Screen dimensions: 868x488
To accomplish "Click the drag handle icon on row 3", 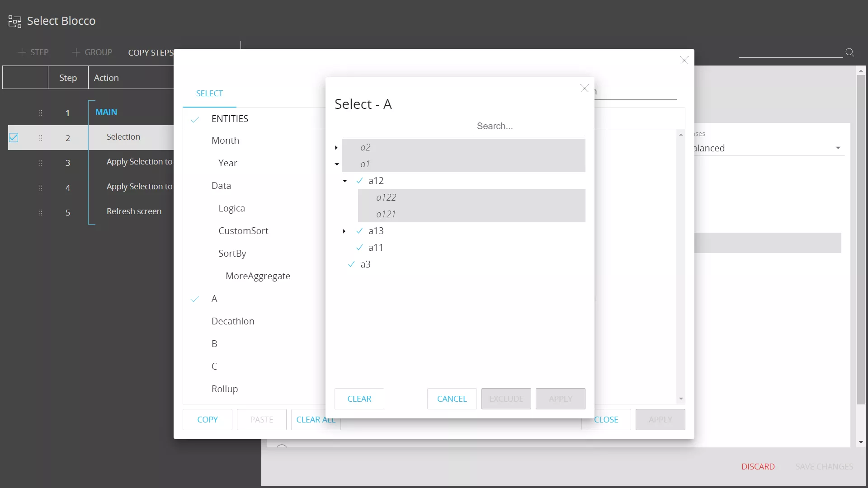I will pyautogui.click(x=40, y=162).
